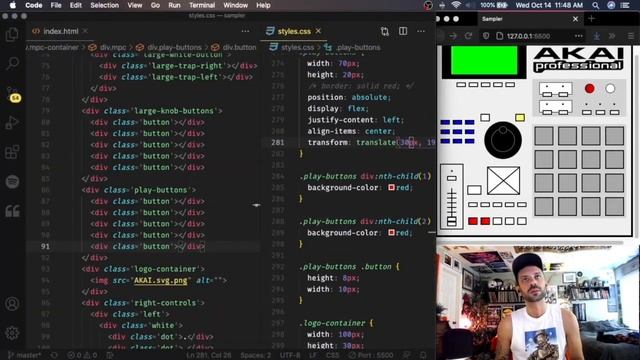This screenshot has height=360, width=640.
Task: Follow the AKAI.svg.png link in index.html
Action: (x=160, y=280)
